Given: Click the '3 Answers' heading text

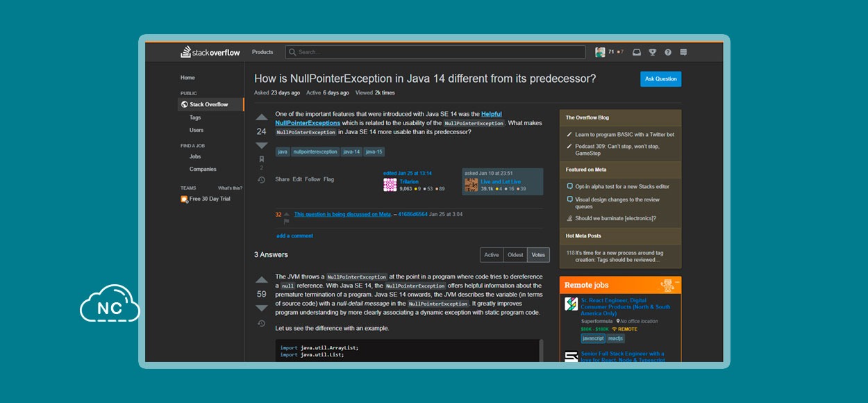Looking at the screenshot, I should (x=271, y=255).
